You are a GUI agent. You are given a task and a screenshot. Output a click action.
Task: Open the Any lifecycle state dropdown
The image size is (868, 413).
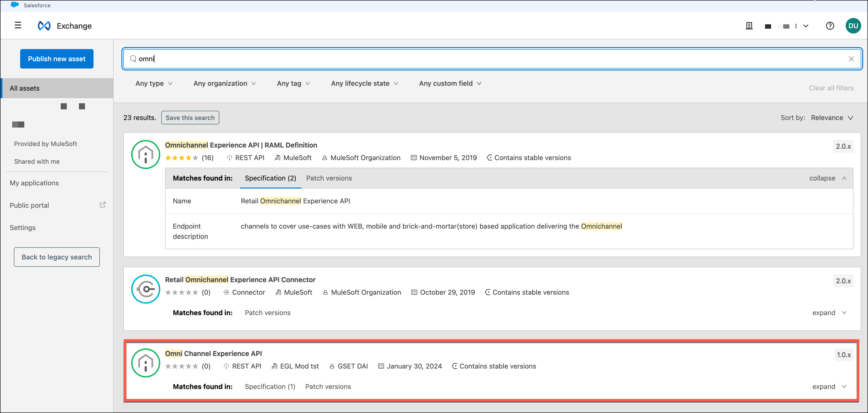364,83
